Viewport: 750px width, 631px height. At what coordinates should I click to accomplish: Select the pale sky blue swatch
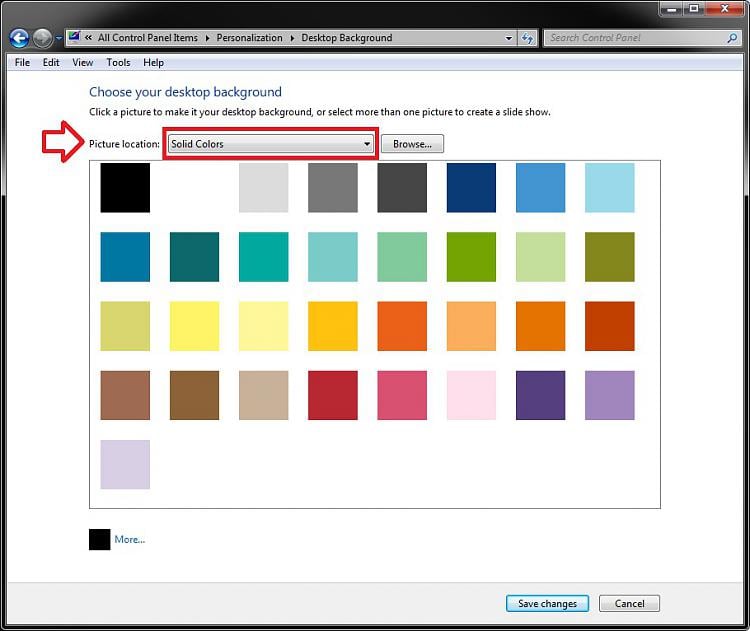tap(610, 188)
